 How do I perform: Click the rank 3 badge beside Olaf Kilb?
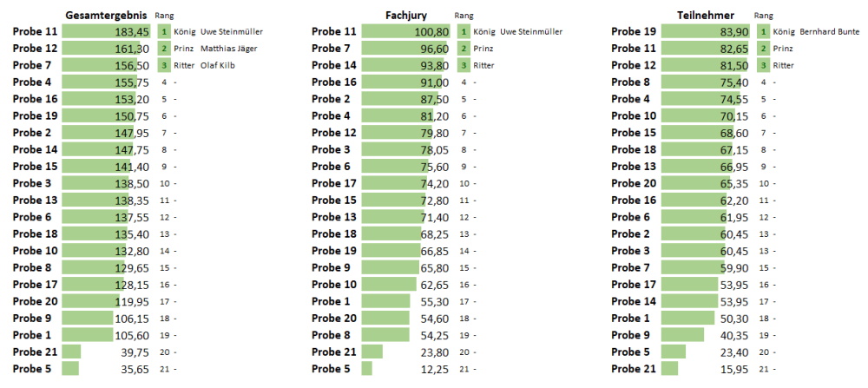coord(161,65)
